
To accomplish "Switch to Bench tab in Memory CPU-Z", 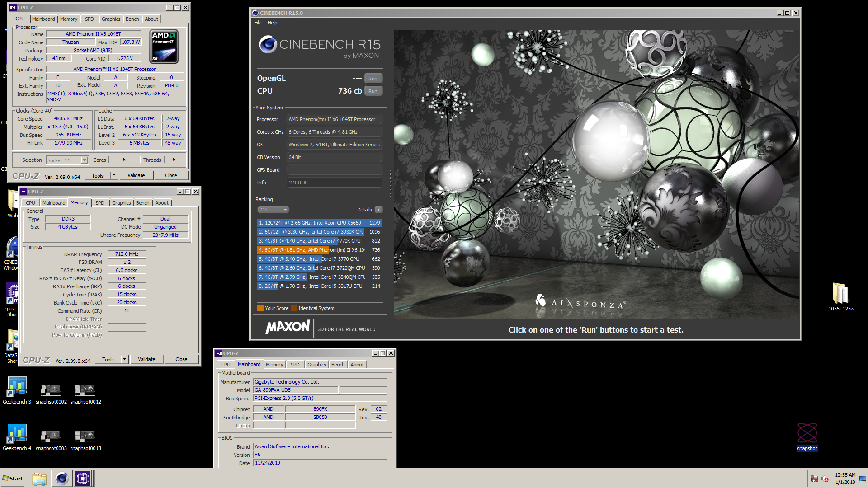I will [x=142, y=203].
